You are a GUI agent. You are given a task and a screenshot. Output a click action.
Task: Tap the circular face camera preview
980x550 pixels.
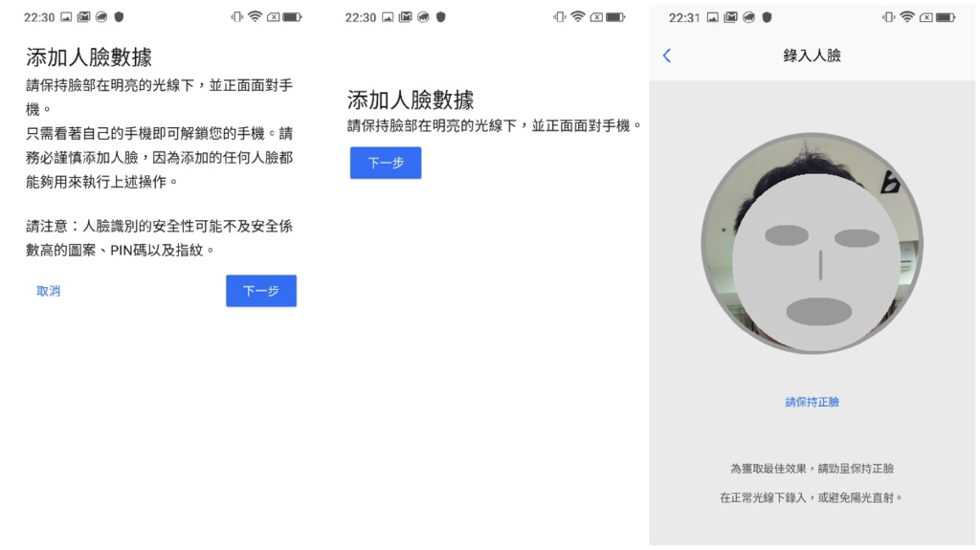[812, 243]
